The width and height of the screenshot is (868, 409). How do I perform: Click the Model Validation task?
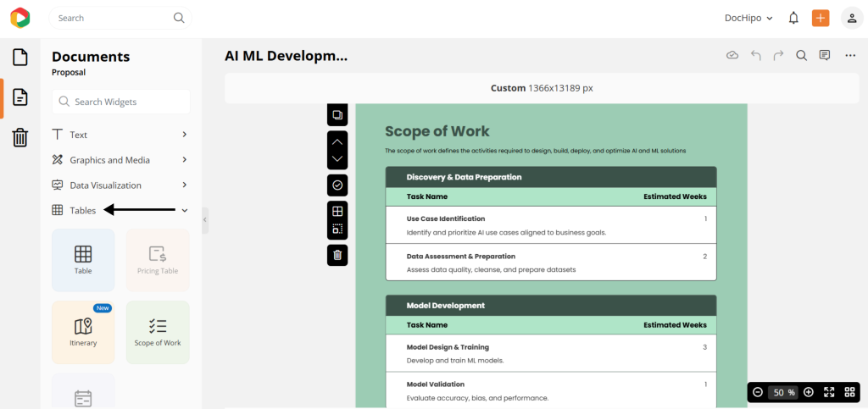point(436,384)
